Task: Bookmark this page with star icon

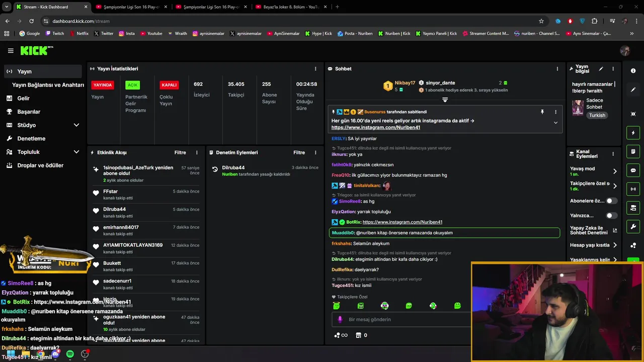Action: [x=541, y=21]
